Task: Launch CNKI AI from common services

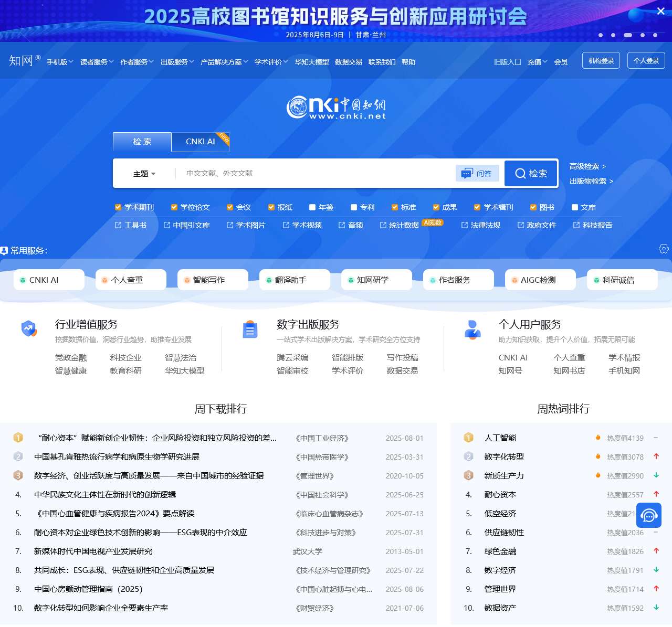Action: [x=49, y=280]
